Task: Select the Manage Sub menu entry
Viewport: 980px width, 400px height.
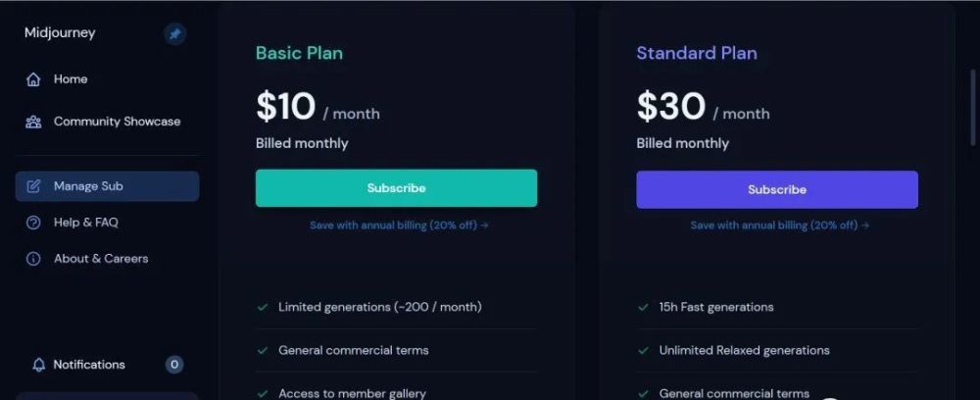Action: point(108,186)
